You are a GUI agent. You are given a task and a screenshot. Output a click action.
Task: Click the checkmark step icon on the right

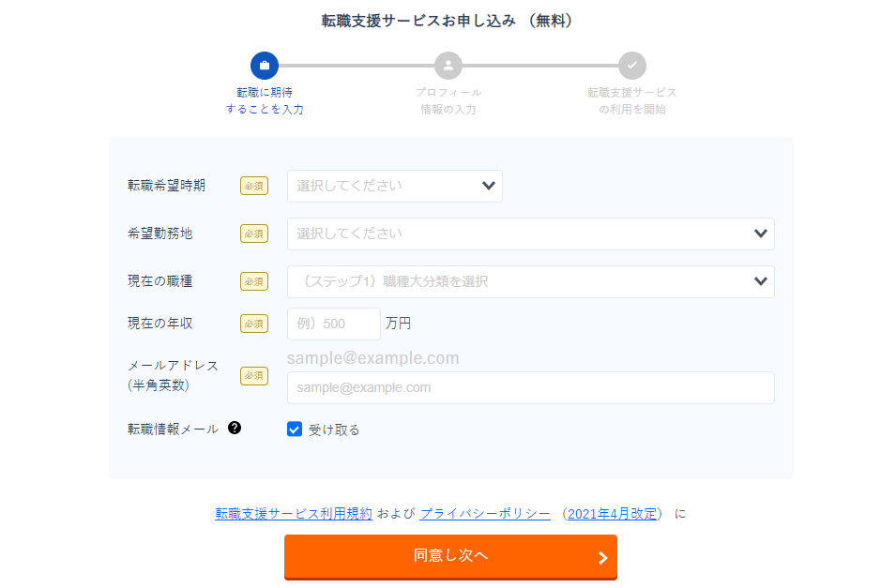[x=632, y=66]
